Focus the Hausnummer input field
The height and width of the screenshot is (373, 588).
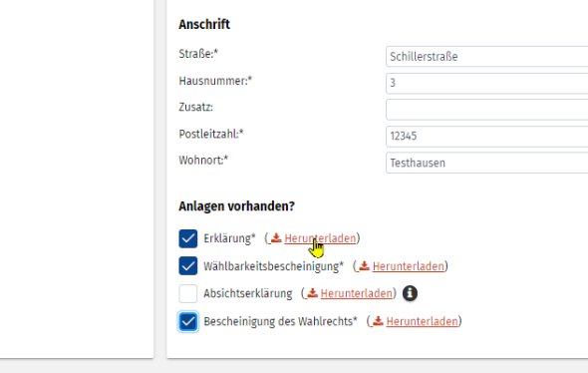tap(486, 83)
